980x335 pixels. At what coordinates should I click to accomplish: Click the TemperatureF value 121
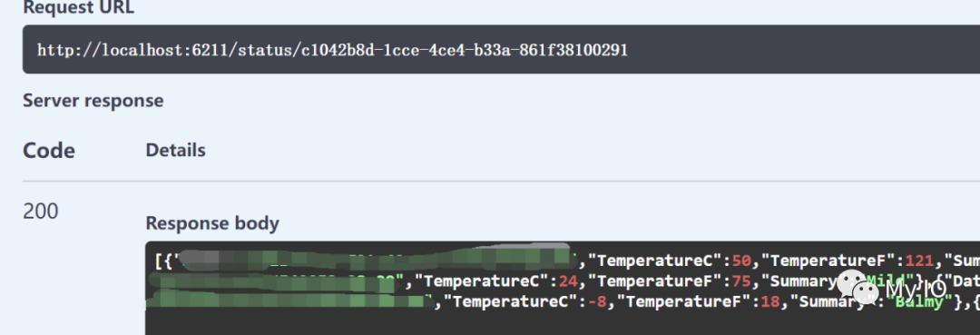point(918,261)
